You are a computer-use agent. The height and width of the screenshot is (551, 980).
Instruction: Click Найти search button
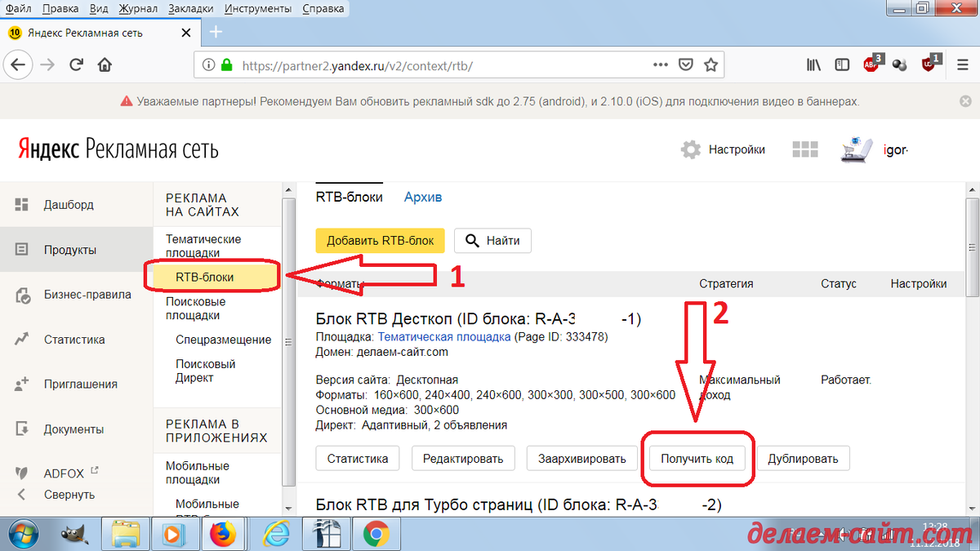pos(492,241)
